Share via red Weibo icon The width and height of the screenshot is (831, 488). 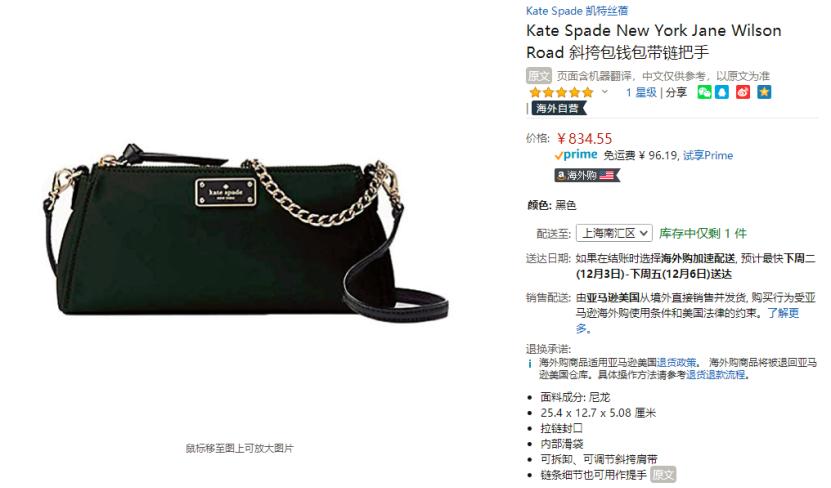point(743,92)
